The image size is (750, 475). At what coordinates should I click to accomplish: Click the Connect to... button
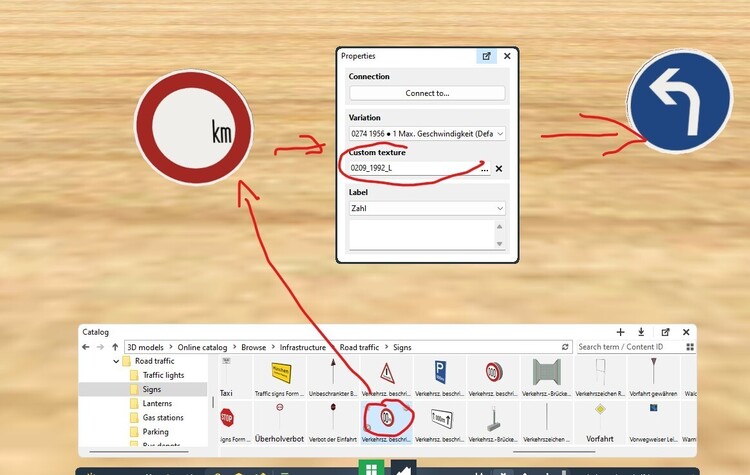[427, 93]
